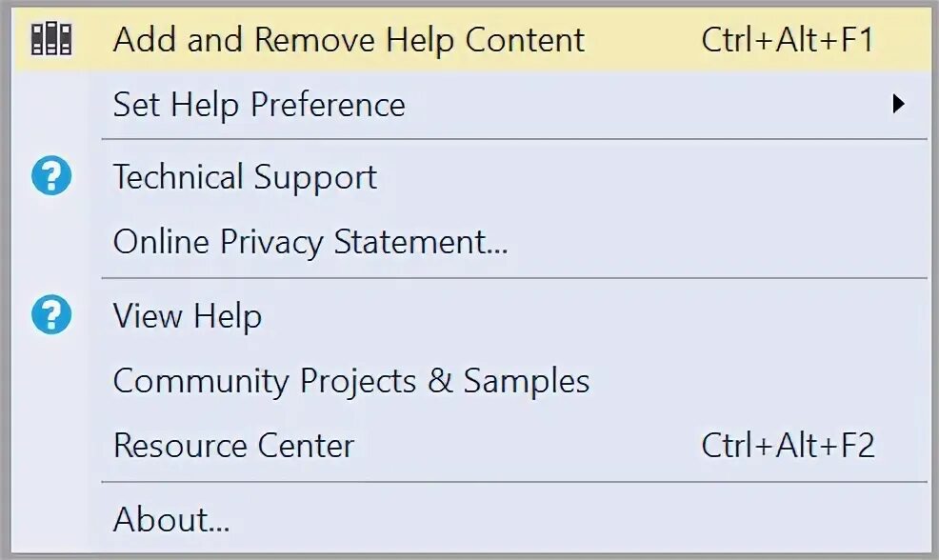The width and height of the screenshot is (939, 560).
Task: Click empty icon gutter beside Set Help Preference
Action: 51,104
